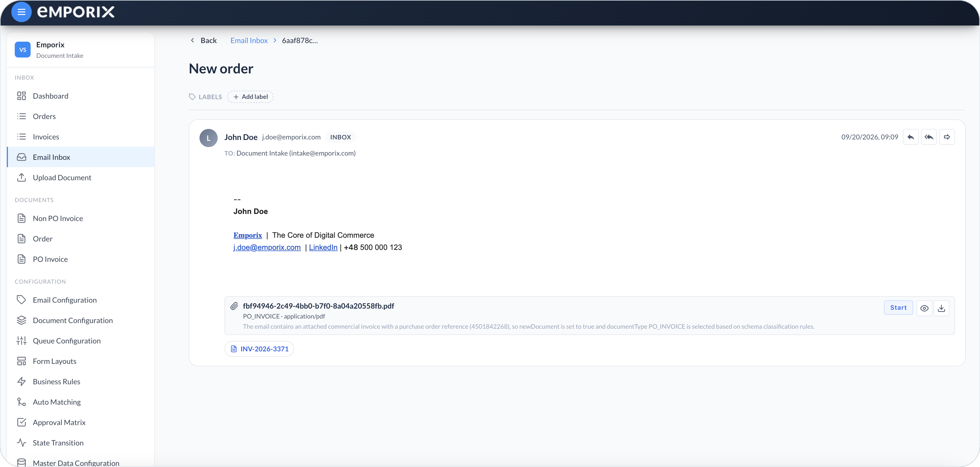Click the reply arrow icon
The height and width of the screenshot is (467, 980).
point(910,137)
